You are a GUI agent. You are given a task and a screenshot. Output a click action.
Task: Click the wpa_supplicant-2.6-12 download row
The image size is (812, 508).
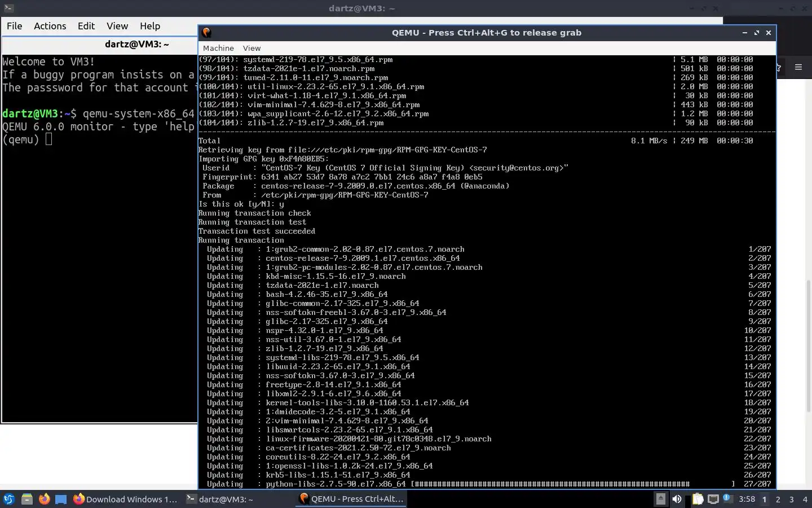coord(475,113)
